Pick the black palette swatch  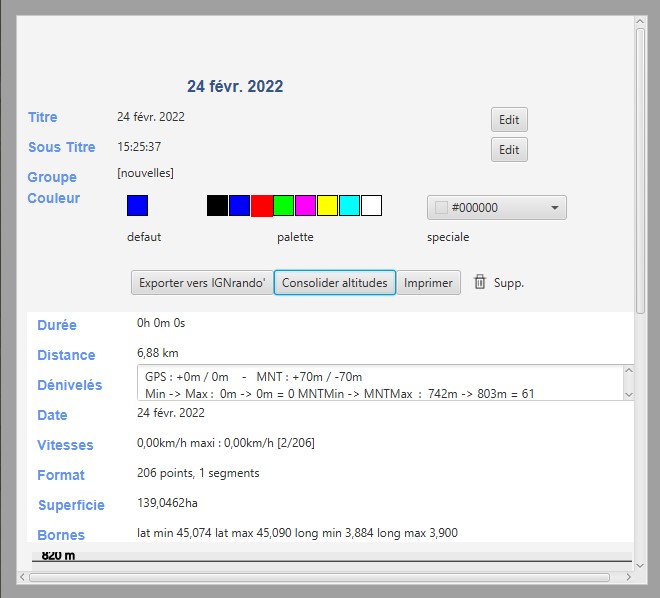[217, 206]
